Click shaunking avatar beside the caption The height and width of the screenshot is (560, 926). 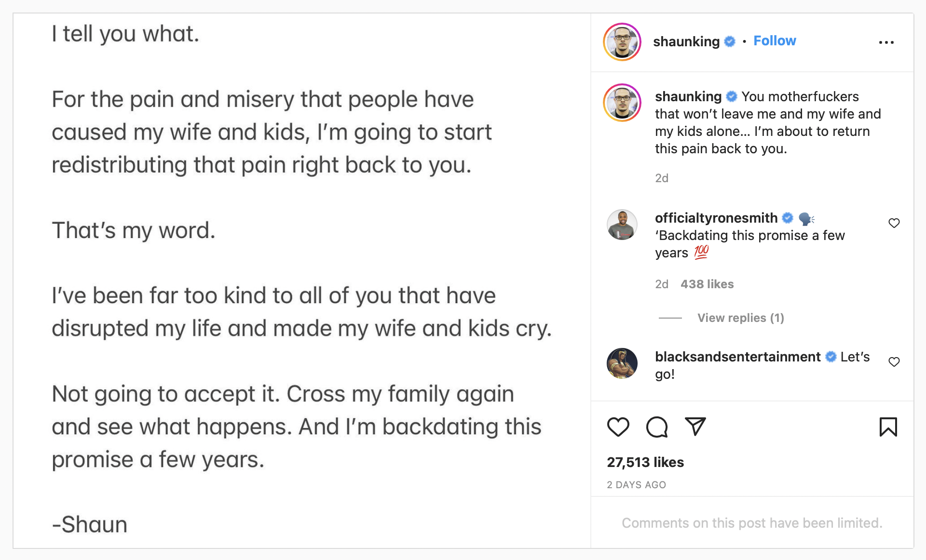pyautogui.click(x=622, y=103)
